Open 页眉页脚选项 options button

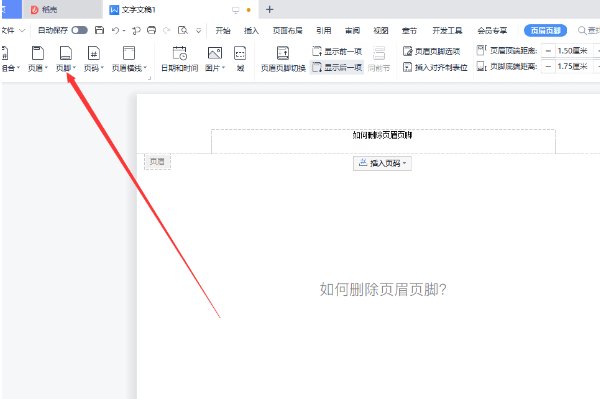[431, 51]
